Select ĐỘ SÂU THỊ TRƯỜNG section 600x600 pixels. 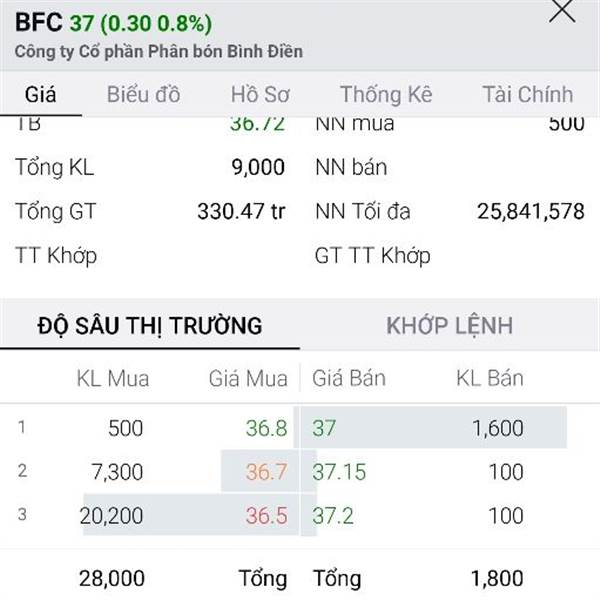pyautogui.click(x=150, y=326)
